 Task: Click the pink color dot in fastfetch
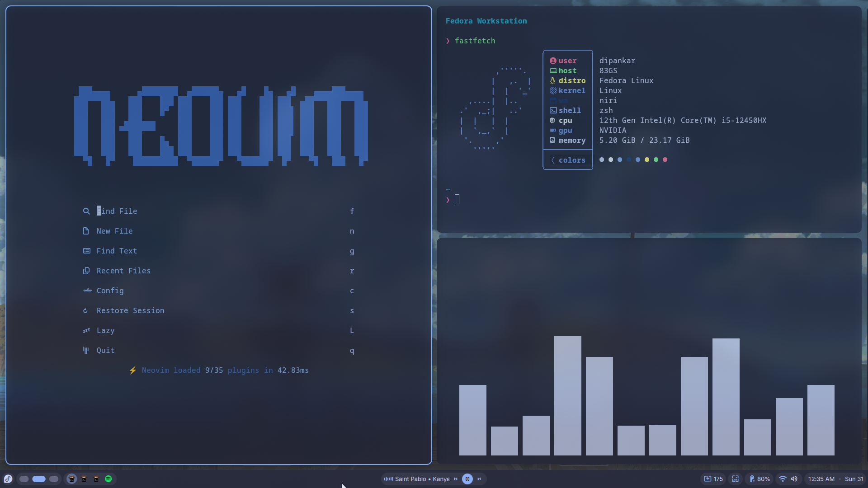(x=665, y=160)
